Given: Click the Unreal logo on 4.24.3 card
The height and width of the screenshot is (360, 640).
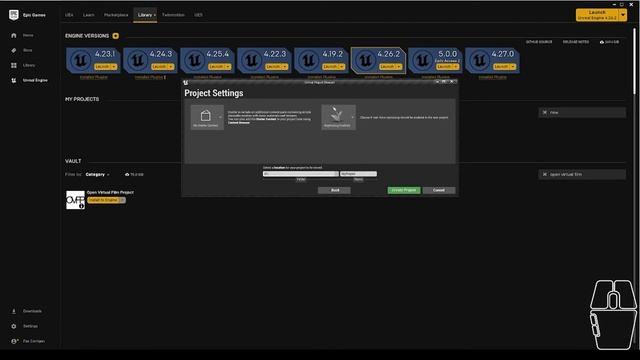Looking at the screenshot, I should [138, 60].
